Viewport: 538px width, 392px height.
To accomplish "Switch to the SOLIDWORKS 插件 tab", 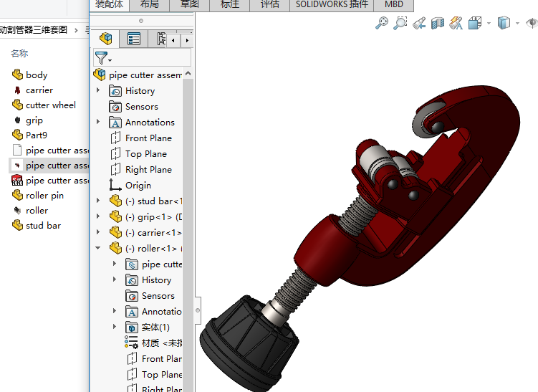I will 332,4.
